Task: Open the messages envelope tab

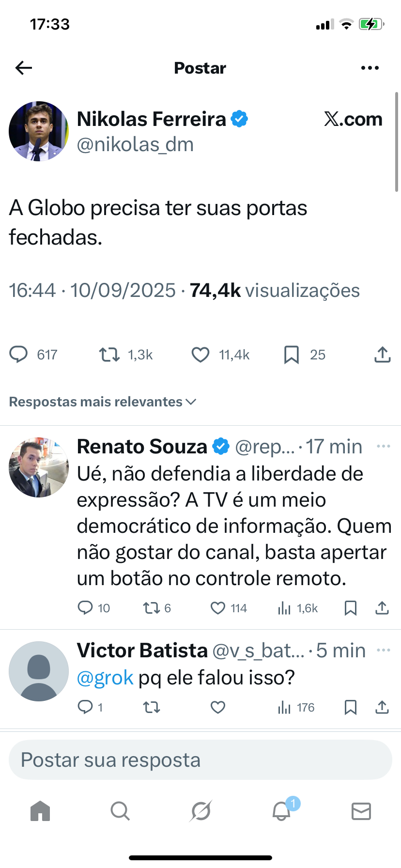Action: [361, 811]
